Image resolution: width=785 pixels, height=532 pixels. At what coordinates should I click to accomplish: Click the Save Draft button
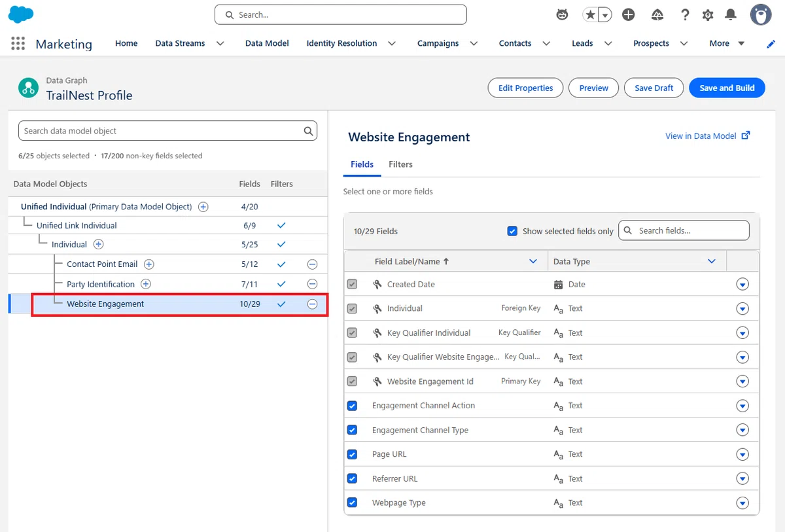654,88
